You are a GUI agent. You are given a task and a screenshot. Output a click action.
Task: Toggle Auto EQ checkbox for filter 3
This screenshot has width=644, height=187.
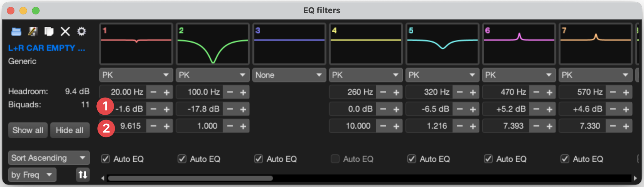(x=259, y=159)
